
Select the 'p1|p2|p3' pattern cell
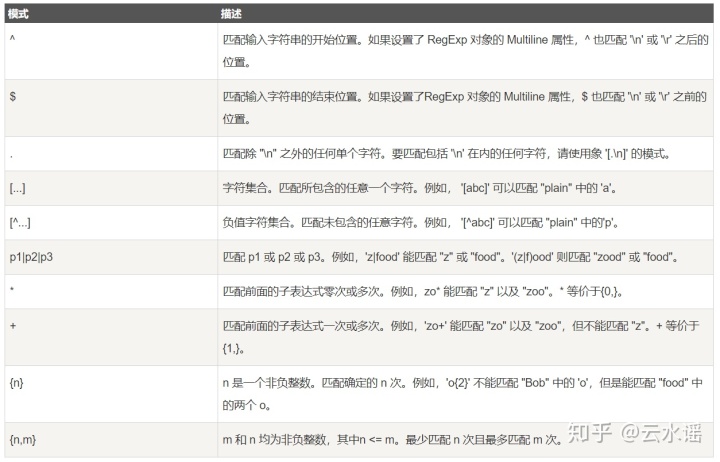coord(111,257)
